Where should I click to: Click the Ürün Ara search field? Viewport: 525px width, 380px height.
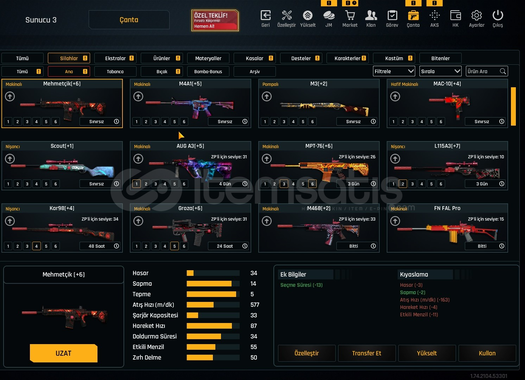point(486,71)
